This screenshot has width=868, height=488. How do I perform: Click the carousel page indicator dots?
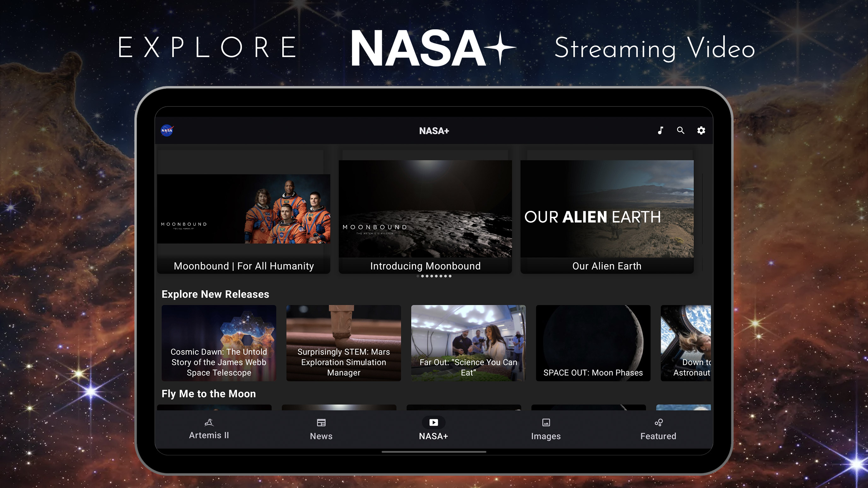pyautogui.click(x=434, y=276)
